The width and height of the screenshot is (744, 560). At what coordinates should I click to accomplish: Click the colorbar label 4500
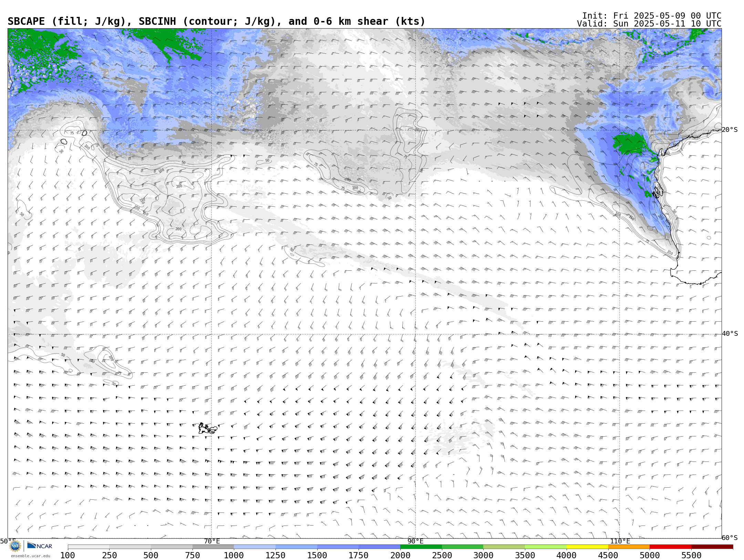coord(608,556)
